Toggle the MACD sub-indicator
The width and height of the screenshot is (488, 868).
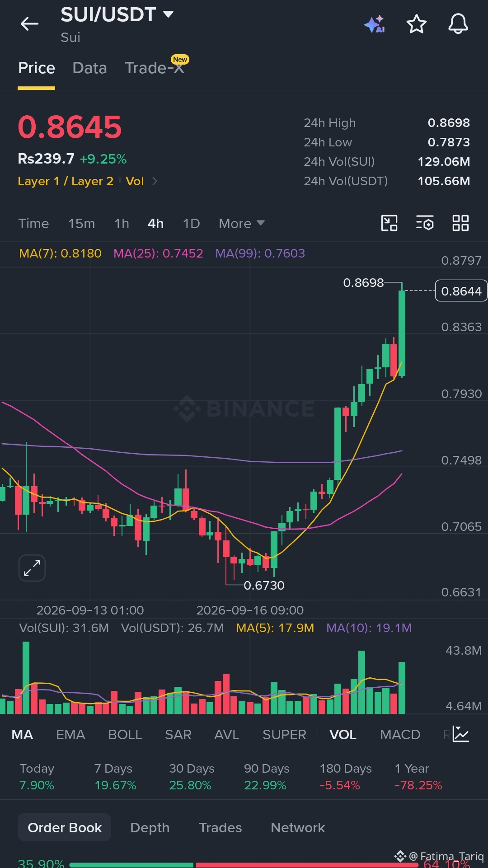(x=400, y=735)
